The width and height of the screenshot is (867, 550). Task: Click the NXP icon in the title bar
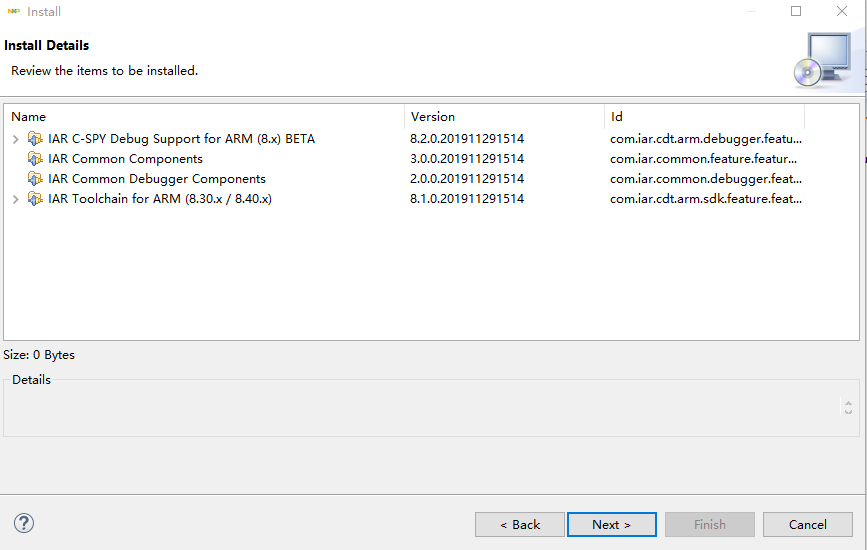(13, 12)
